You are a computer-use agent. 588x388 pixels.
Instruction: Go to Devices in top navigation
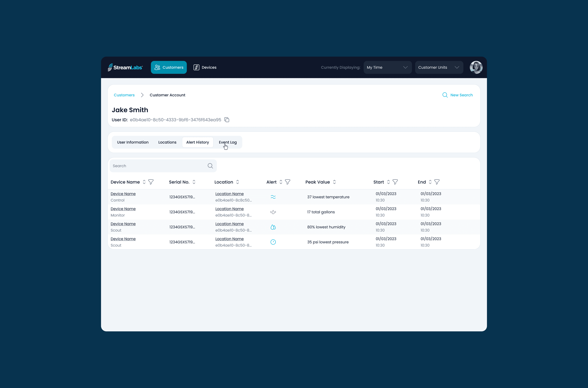[x=205, y=67]
